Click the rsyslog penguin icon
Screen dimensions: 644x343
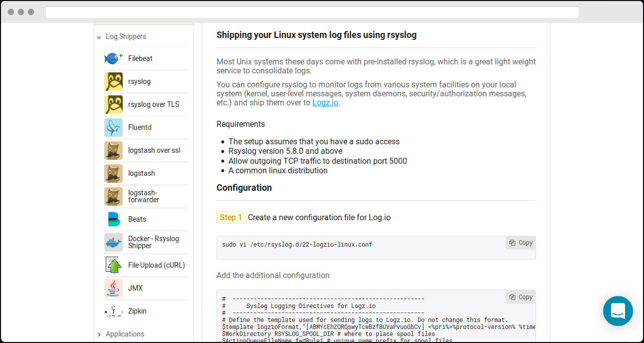[113, 81]
